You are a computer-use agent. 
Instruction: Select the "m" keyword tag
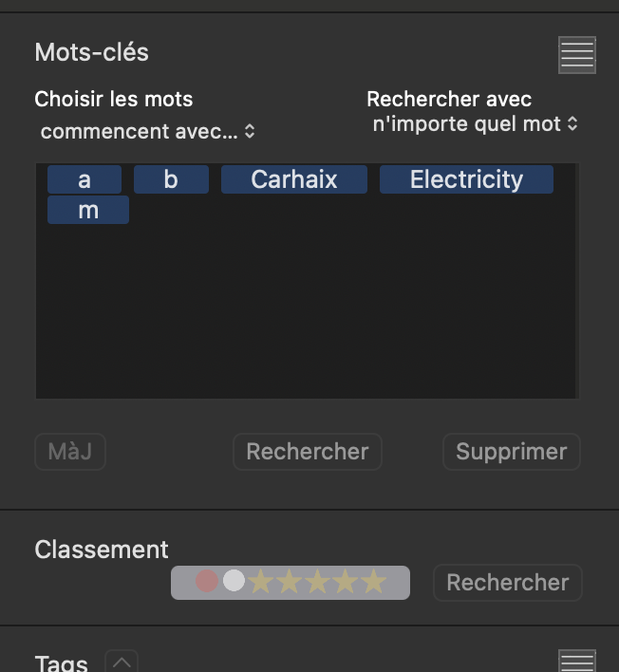click(88, 210)
